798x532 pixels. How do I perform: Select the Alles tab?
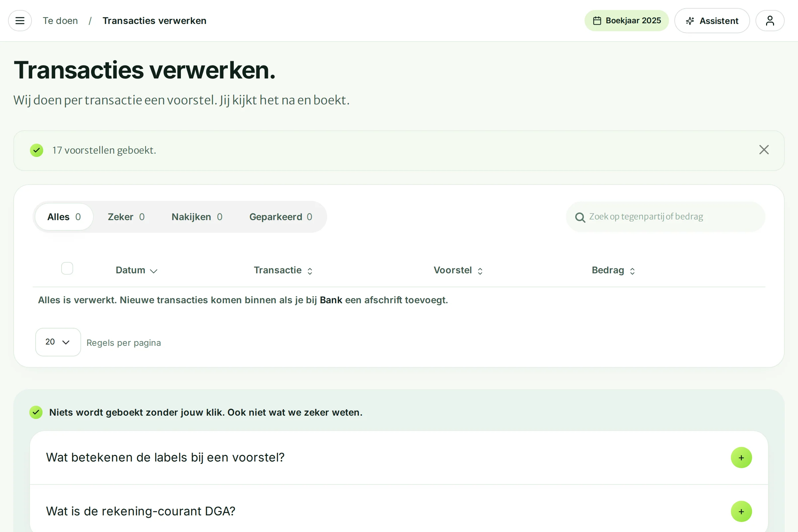pos(64,217)
